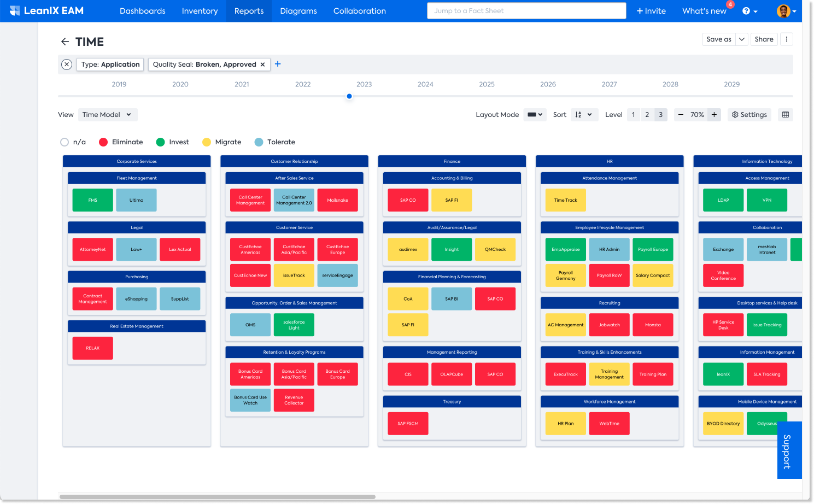Open the Payroll RoW tile
The image size is (814, 504).
tap(609, 276)
